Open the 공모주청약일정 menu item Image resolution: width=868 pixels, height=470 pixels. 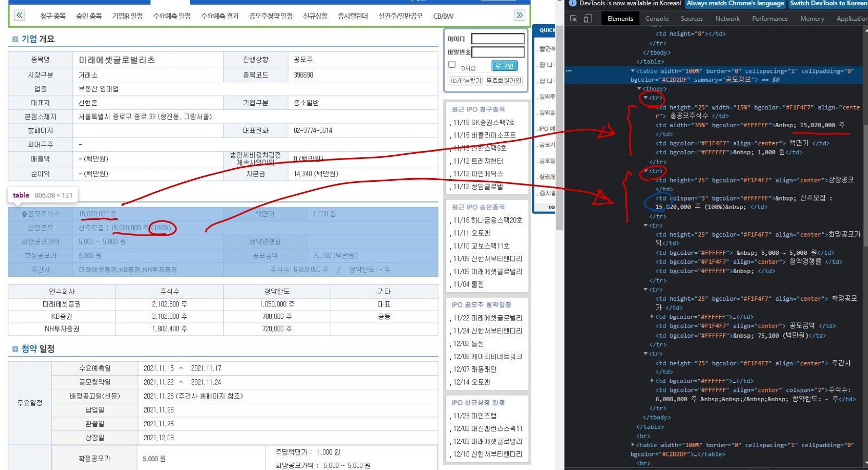[271, 16]
